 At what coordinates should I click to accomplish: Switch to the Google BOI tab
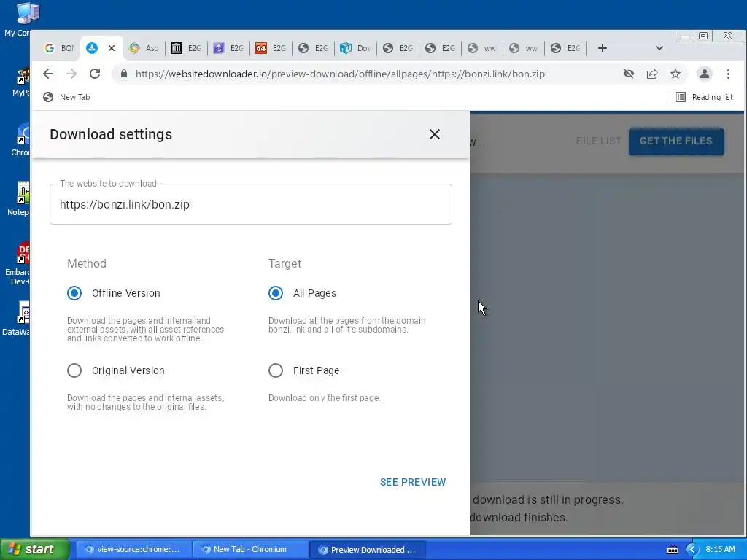tap(59, 48)
